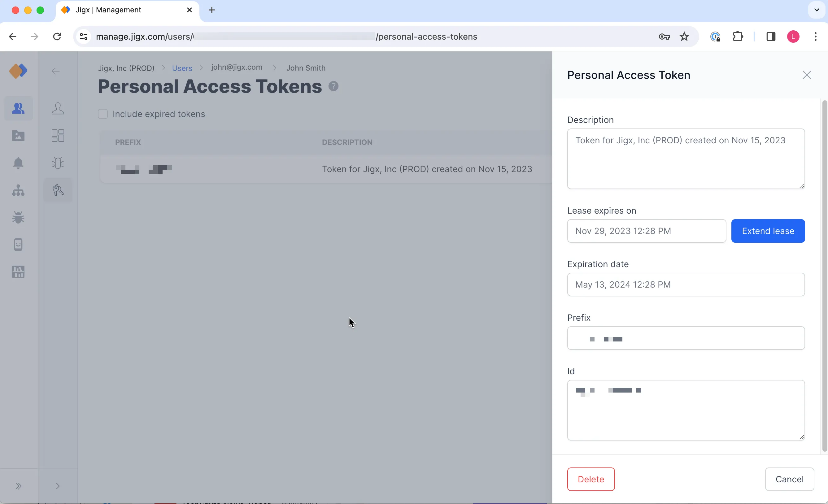The width and height of the screenshot is (828, 504).
Task: Select the Analytics icon in sidebar
Action: (x=18, y=272)
